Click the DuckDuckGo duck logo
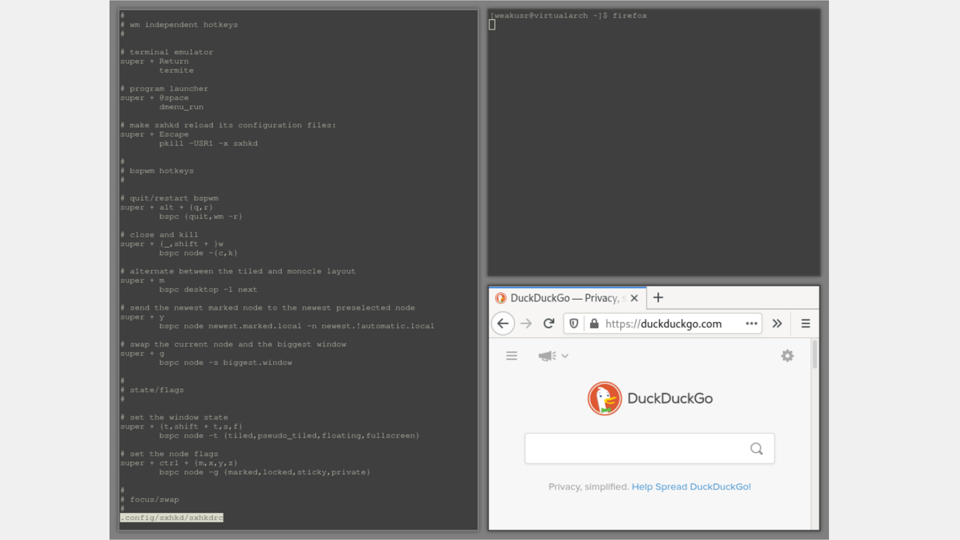 tap(604, 398)
